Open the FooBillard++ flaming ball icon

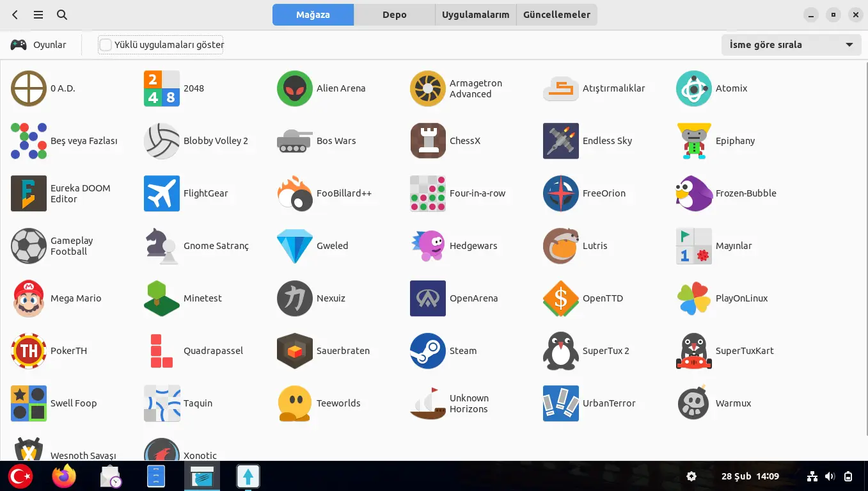click(x=295, y=193)
